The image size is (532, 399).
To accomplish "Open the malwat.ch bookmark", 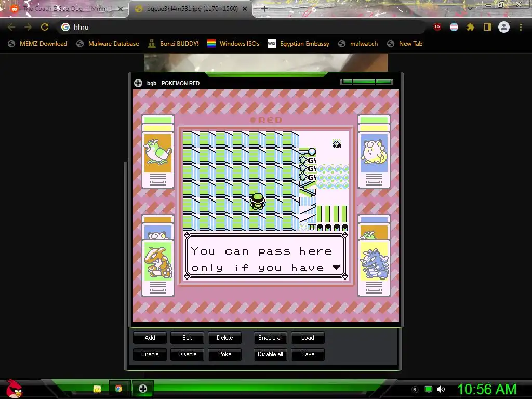I will click(358, 44).
